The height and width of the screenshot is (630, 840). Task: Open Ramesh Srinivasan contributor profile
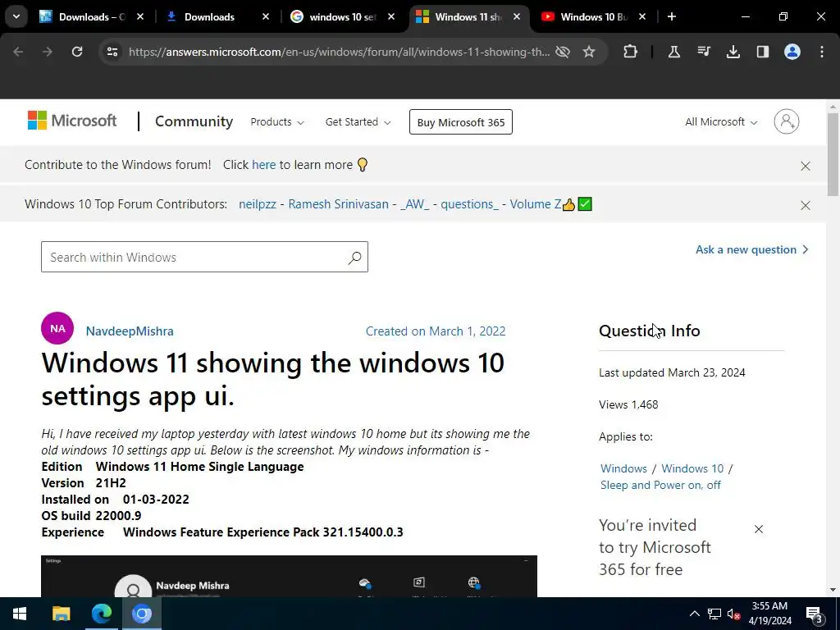[x=338, y=204]
